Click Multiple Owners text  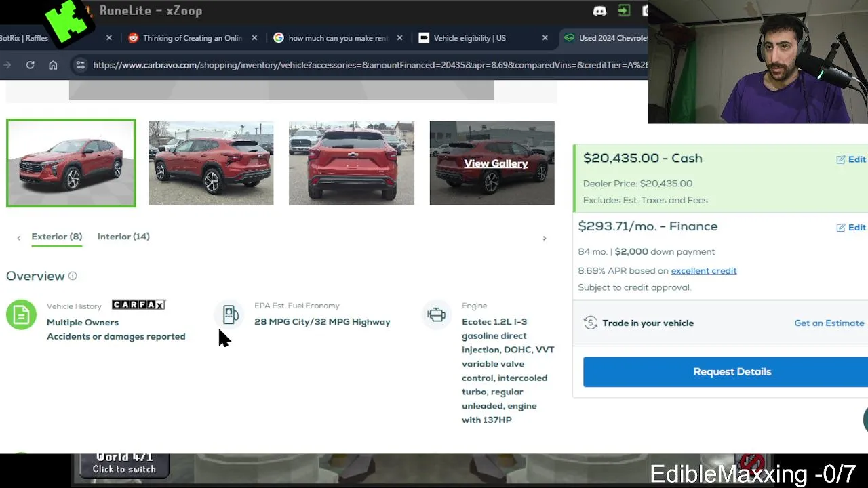[83, 323]
